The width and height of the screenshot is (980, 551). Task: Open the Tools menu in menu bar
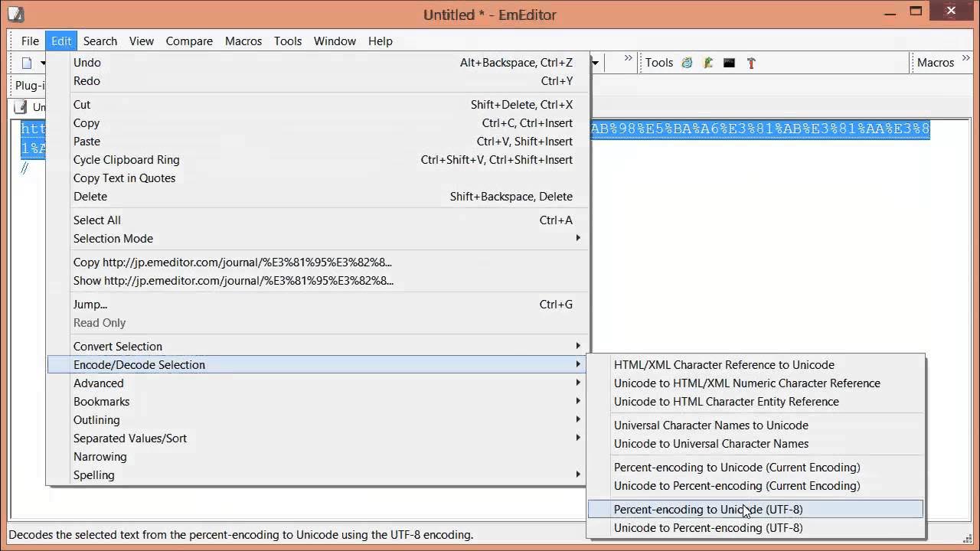tap(288, 41)
